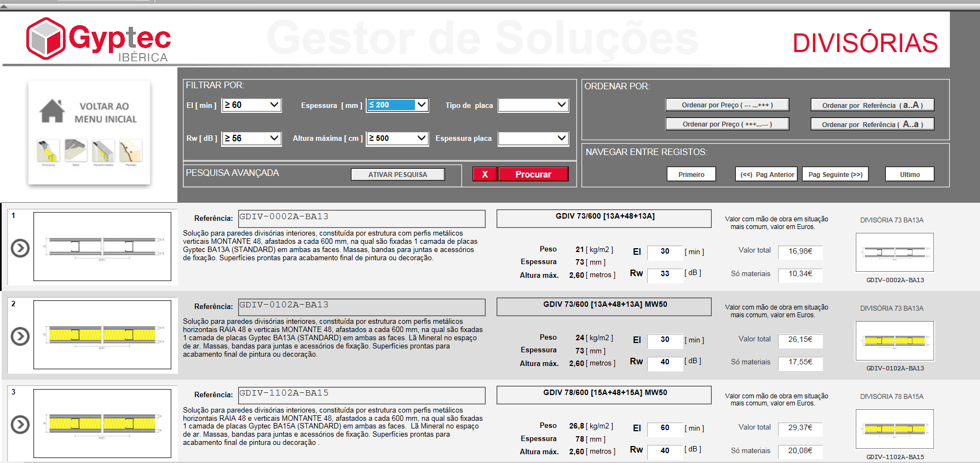Click the Referência field GDIV-0002A-BA13
This screenshot has width=980, height=463.
[362, 219]
